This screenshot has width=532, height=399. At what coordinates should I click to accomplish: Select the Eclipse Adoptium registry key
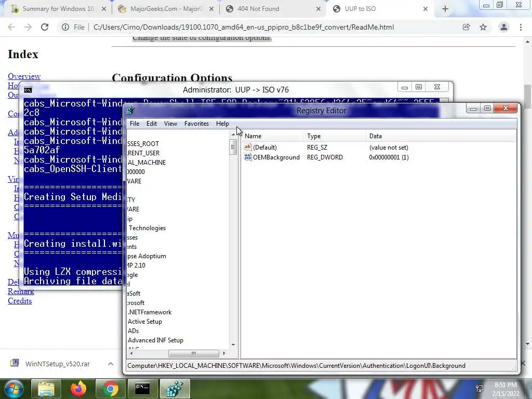click(147, 256)
